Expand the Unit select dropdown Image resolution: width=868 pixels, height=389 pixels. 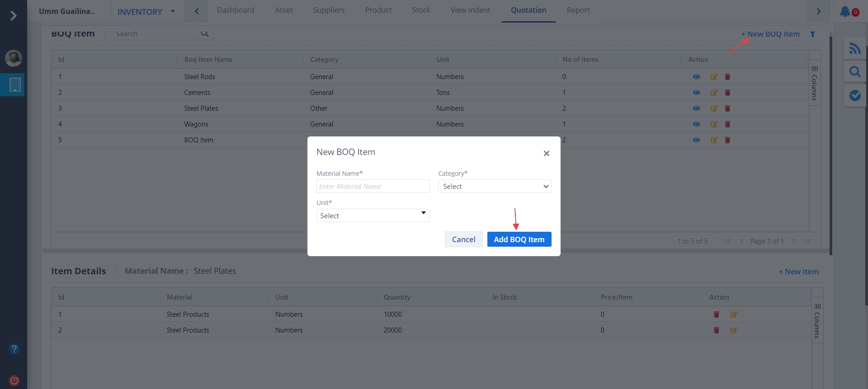pos(373,216)
